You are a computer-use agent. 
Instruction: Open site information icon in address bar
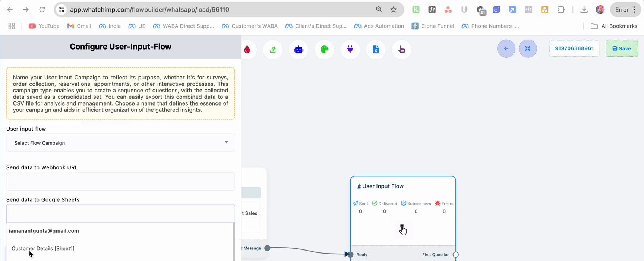click(61, 10)
